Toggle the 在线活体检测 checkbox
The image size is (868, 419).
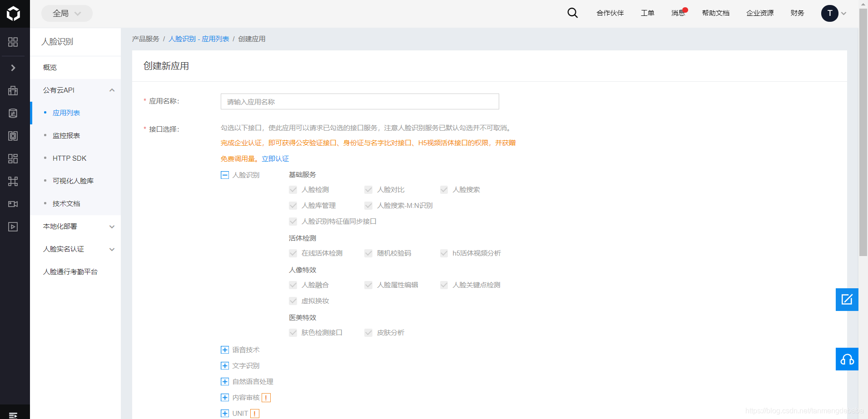click(x=293, y=253)
